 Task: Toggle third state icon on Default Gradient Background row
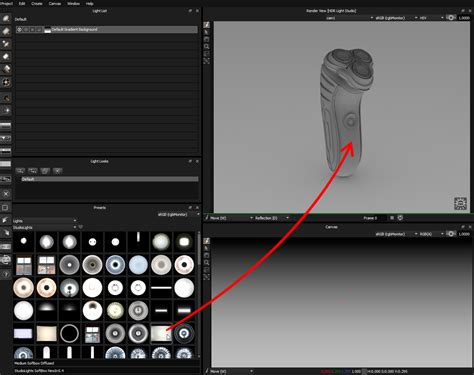point(33,30)
